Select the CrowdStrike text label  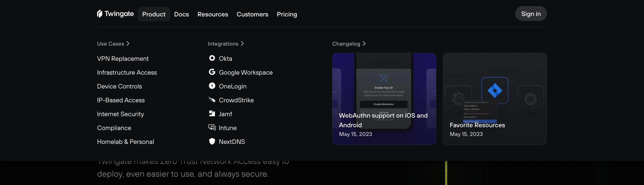pyautogui.click(x=236, y=100)
